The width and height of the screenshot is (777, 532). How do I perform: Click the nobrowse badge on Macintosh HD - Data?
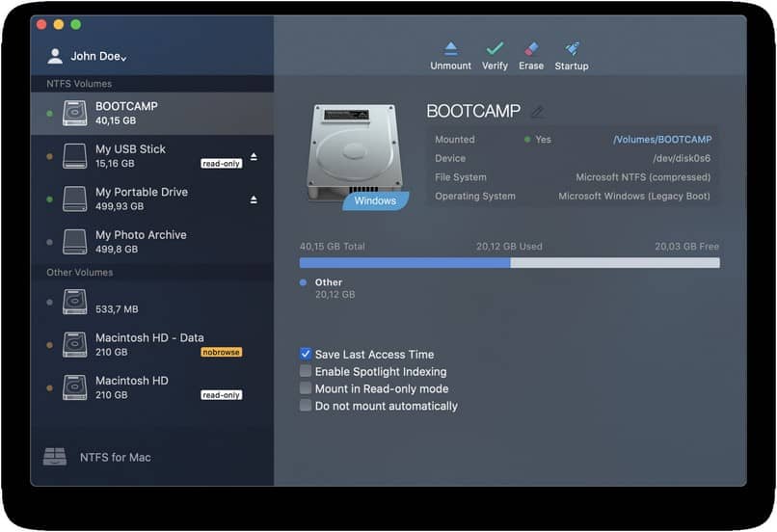click(221, 352)
